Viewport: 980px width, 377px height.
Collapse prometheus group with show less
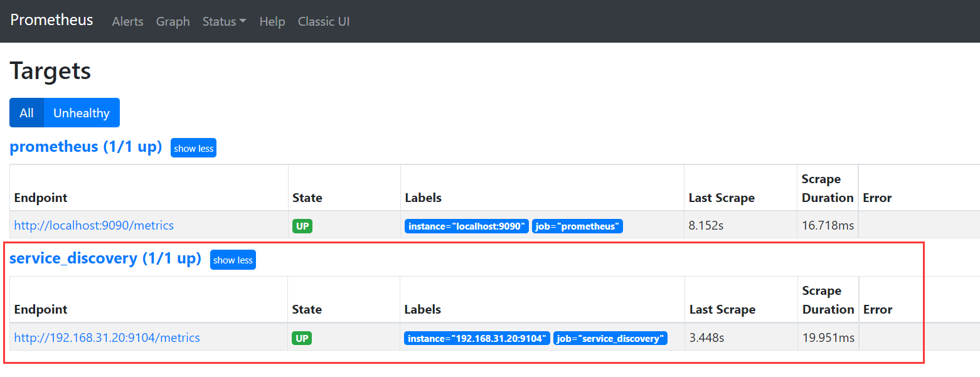tap(194, 149)
